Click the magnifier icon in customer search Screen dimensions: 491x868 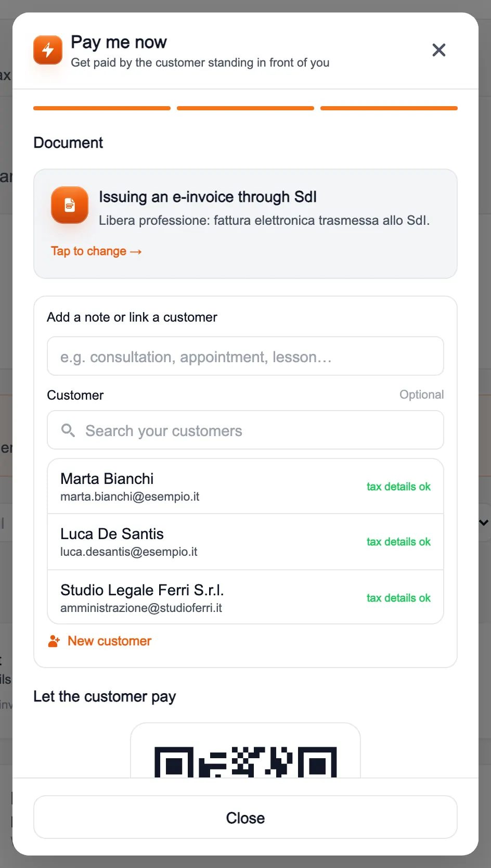(68, 430)
